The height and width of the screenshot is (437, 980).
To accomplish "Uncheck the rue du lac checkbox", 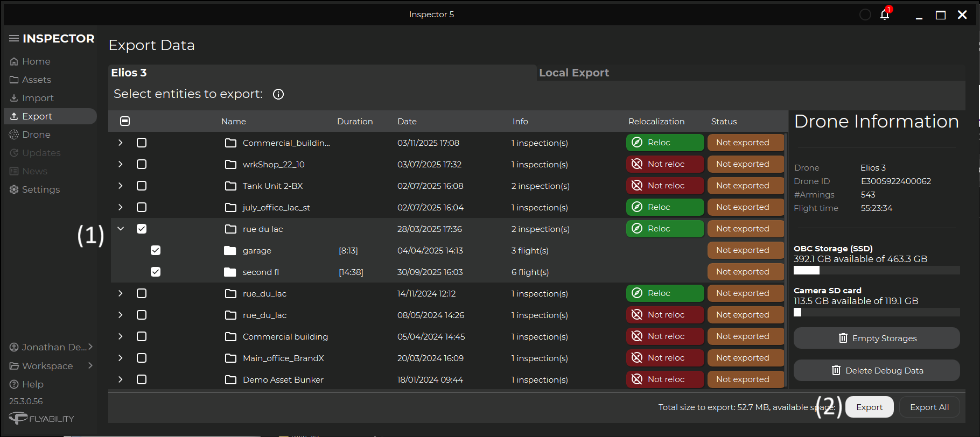I will pyautogui.click(x=142, y=229).
